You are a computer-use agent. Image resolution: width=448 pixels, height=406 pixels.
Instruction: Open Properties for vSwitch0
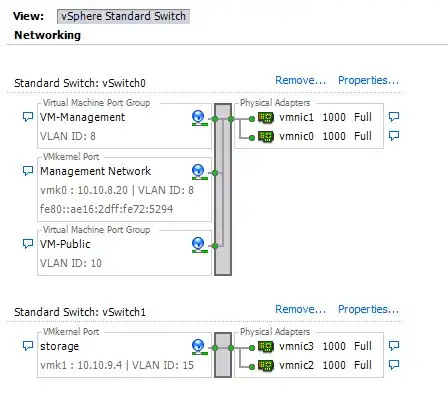pos(368,80)
